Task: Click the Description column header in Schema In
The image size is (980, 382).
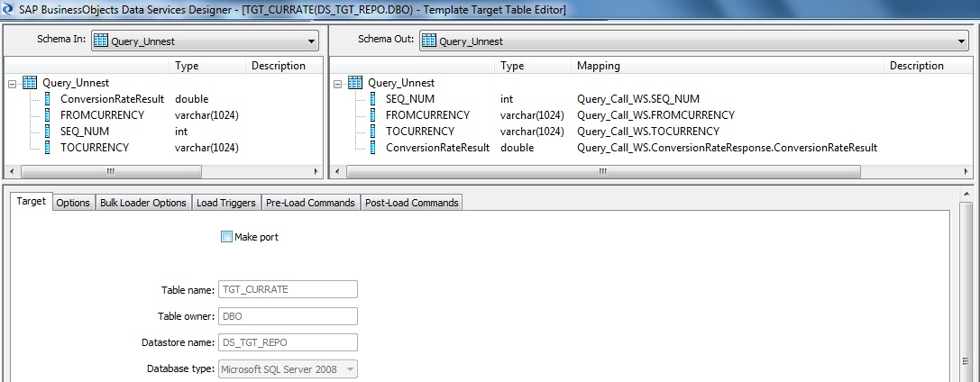Action: click(x=284, y=66)
